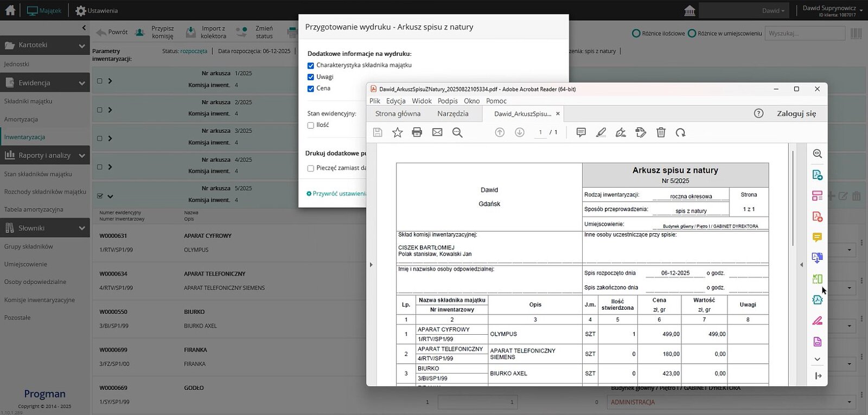Switch to the Narzędzia tab in Acrobat
The height and width of the screenshot is (415, 868).
pyautogui.click(x=452, y=113)
